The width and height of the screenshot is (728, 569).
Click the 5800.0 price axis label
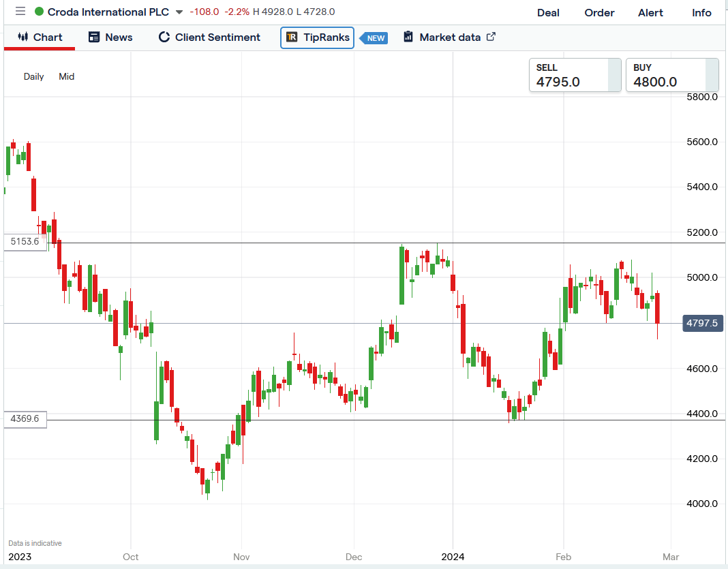click(x=702, y=97)
